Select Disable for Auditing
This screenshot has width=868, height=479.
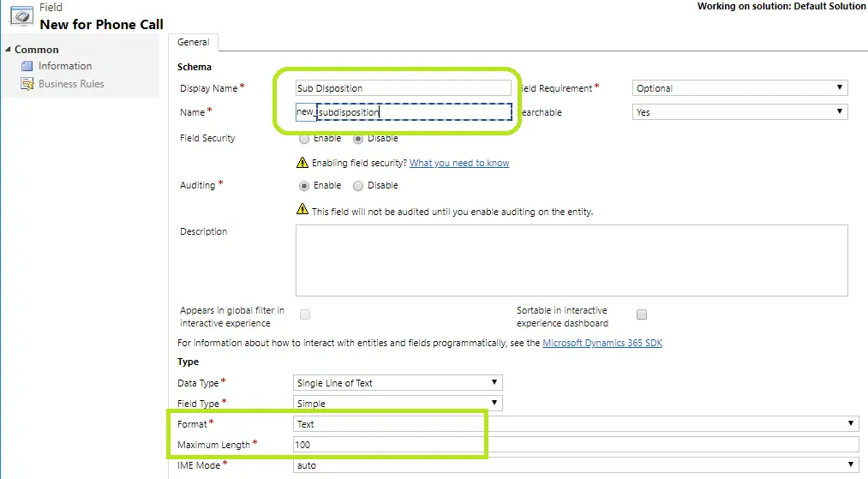(358, 185)
